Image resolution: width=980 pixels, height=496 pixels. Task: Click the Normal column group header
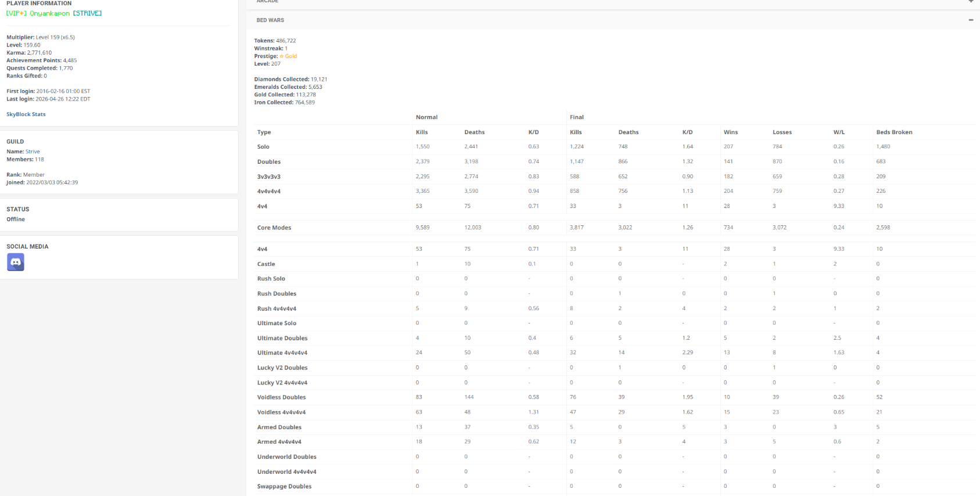click(426, 117)
